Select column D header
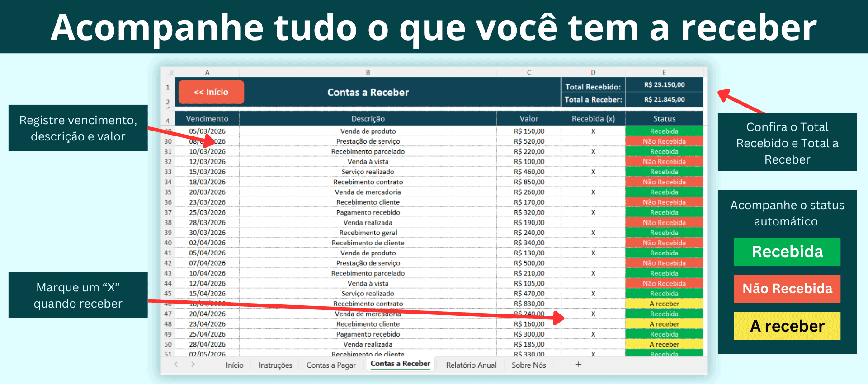 coord(593,72)
